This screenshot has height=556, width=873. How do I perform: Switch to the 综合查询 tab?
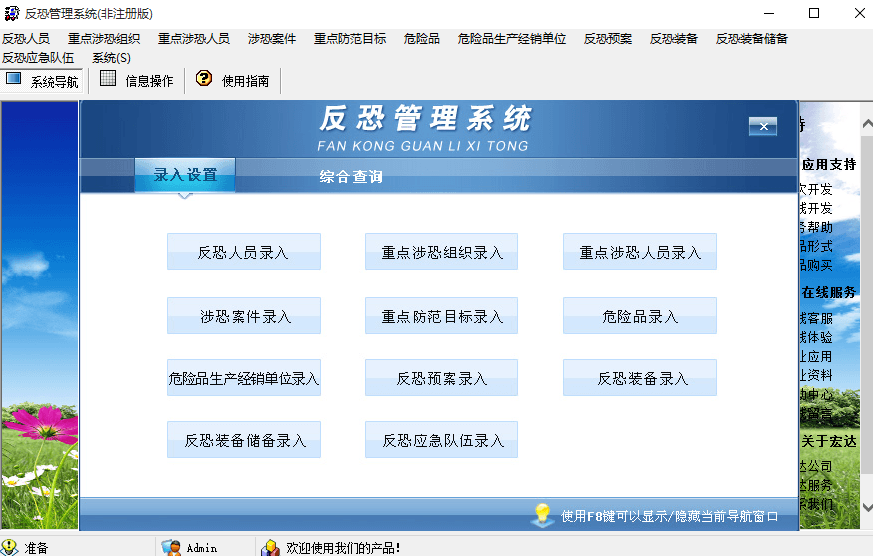(351, 177)
